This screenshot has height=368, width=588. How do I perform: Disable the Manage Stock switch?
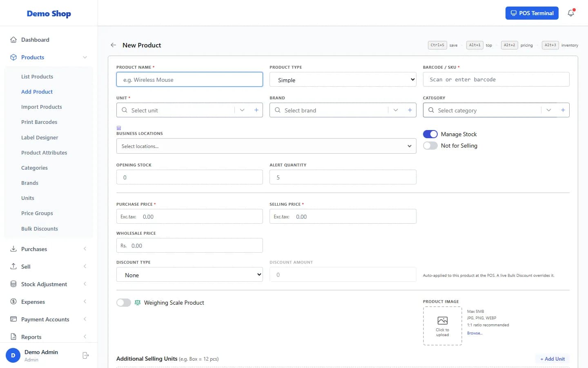tap(430, 134)
